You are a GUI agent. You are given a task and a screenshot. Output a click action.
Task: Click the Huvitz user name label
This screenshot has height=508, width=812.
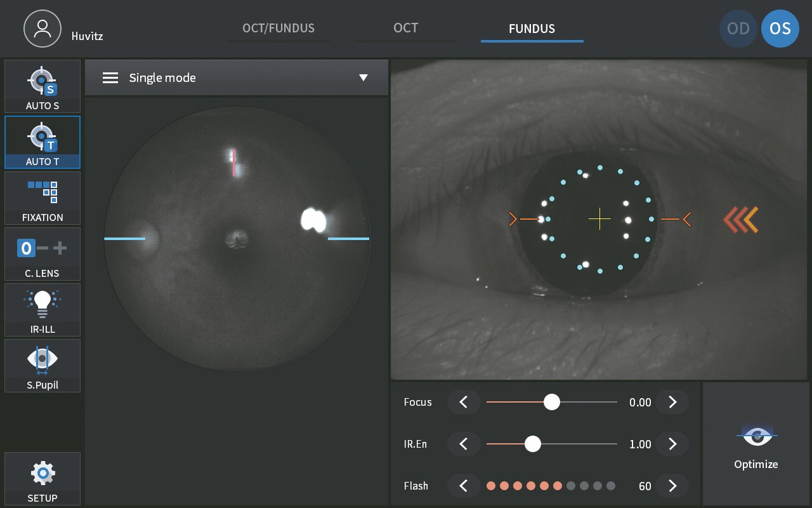click(87, 36)
